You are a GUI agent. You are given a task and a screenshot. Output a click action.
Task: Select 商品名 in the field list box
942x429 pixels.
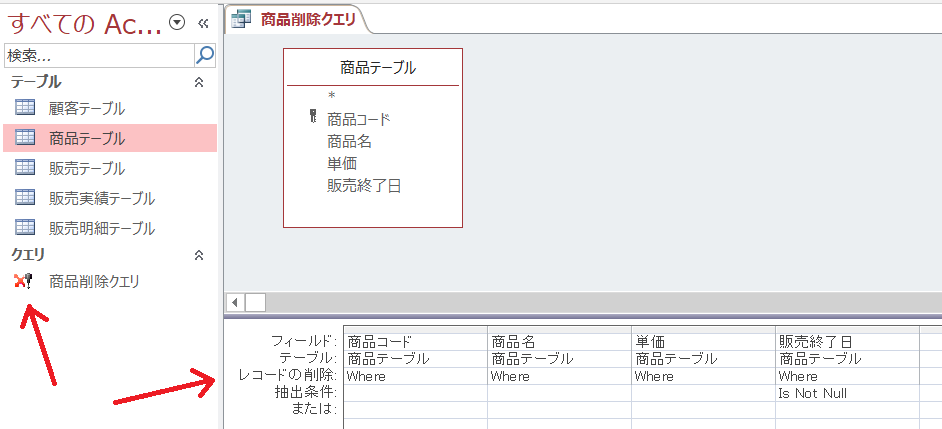coord(349,142)
